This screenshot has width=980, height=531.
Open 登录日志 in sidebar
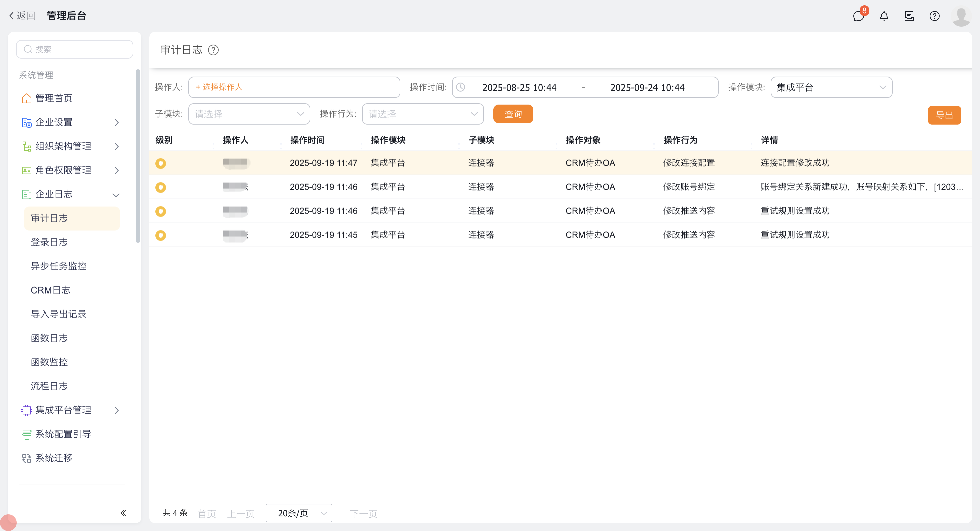pos(49,242)
